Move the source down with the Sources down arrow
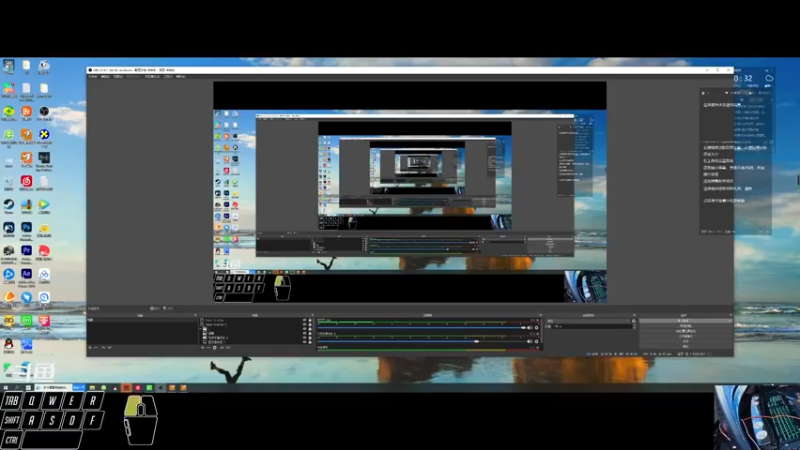Screen dimensions: 800x450 (x=228, y=347)
